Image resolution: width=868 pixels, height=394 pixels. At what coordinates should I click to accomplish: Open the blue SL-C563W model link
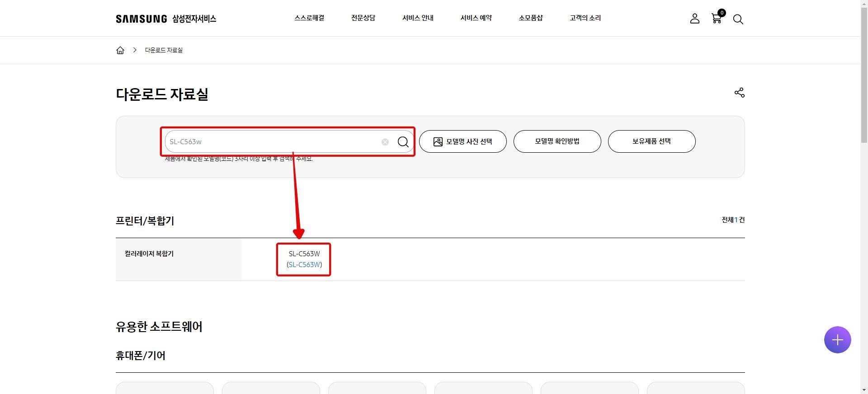(304, 265)
